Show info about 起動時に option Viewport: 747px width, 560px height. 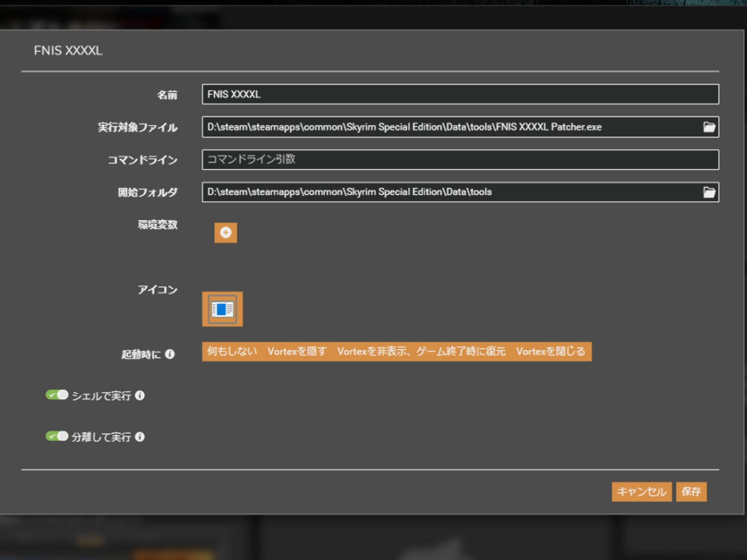(170, 354)
